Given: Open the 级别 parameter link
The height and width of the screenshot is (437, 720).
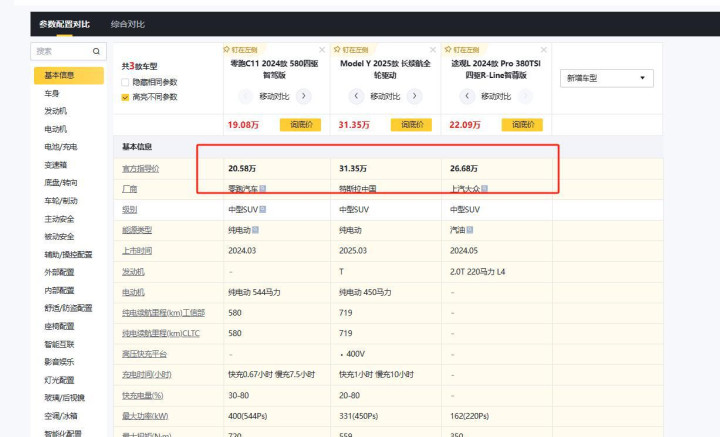Looking at the screenshot, I should click(x=129, y=210).
